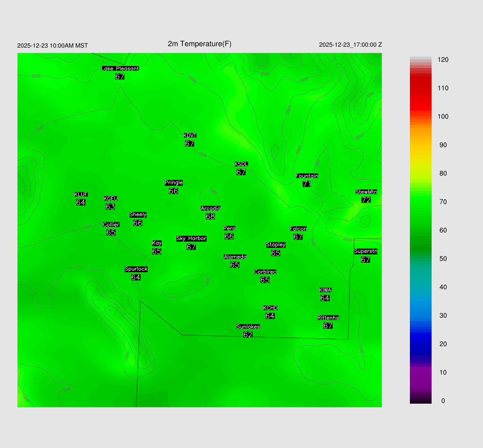
Task: Select the KIWA station label
Action: click(x=325, y=290)
